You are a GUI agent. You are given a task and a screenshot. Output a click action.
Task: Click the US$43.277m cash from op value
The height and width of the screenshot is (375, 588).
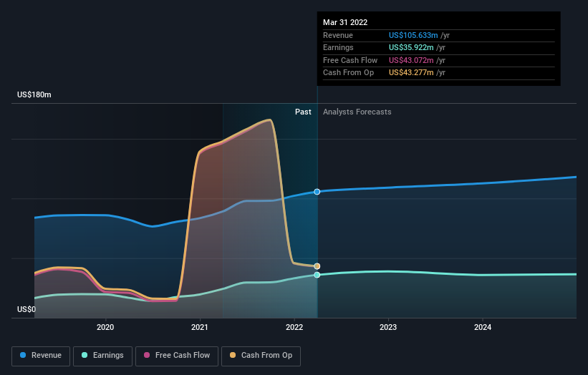coord(411,73)
